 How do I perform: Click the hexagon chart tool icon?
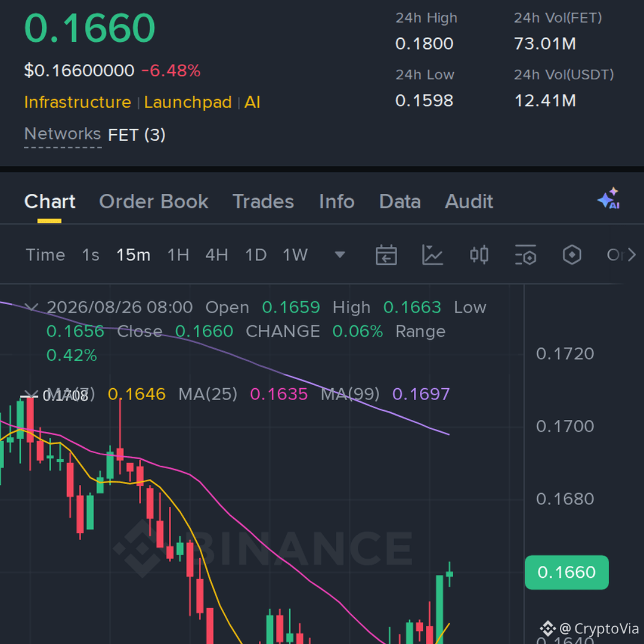pyautogui.click(x=572, y=255)
